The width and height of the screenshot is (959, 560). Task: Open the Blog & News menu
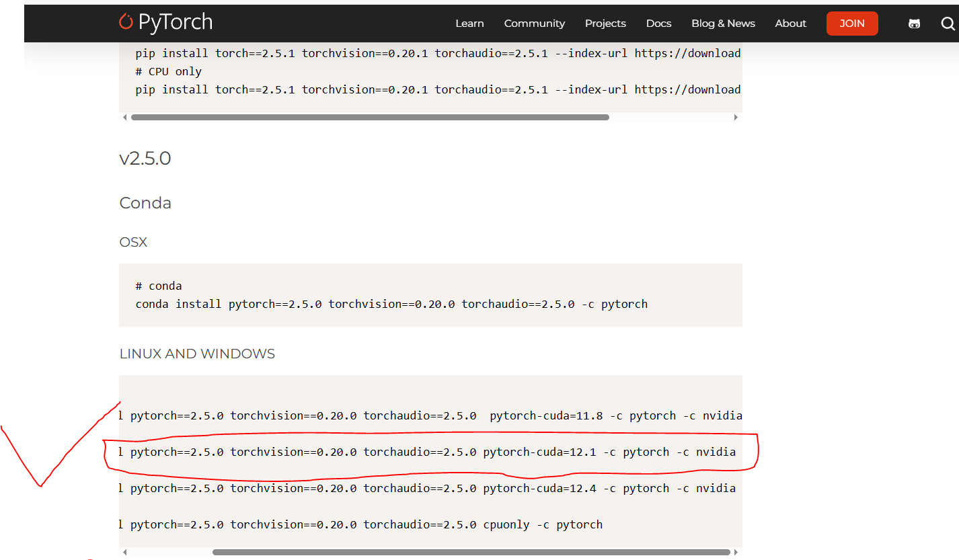click(723, 24)
